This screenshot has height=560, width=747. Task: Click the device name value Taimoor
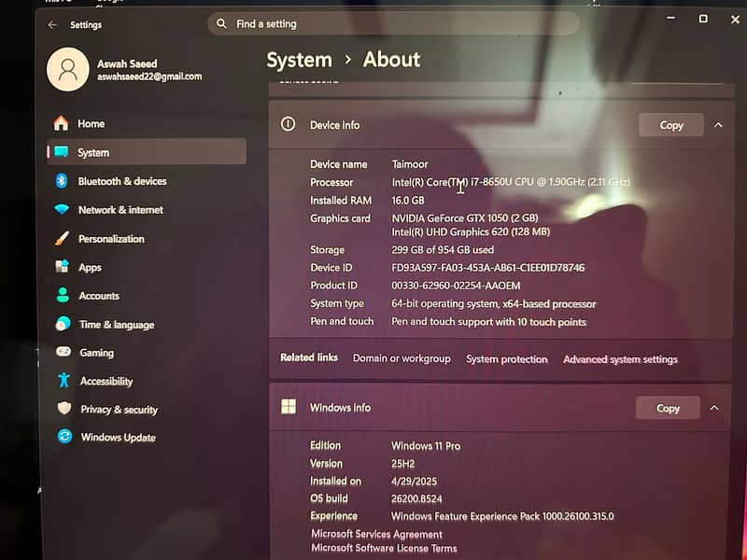coord(410,164)
